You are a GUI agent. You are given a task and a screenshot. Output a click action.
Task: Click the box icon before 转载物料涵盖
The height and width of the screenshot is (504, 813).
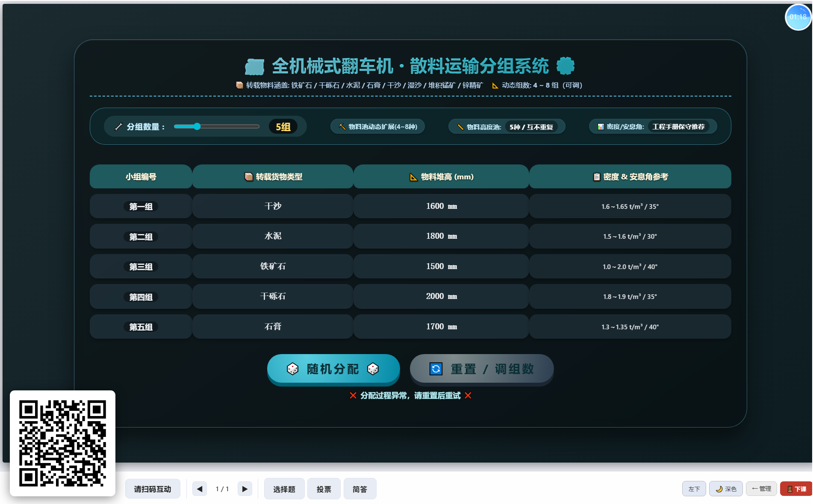[x=239, y=85]
